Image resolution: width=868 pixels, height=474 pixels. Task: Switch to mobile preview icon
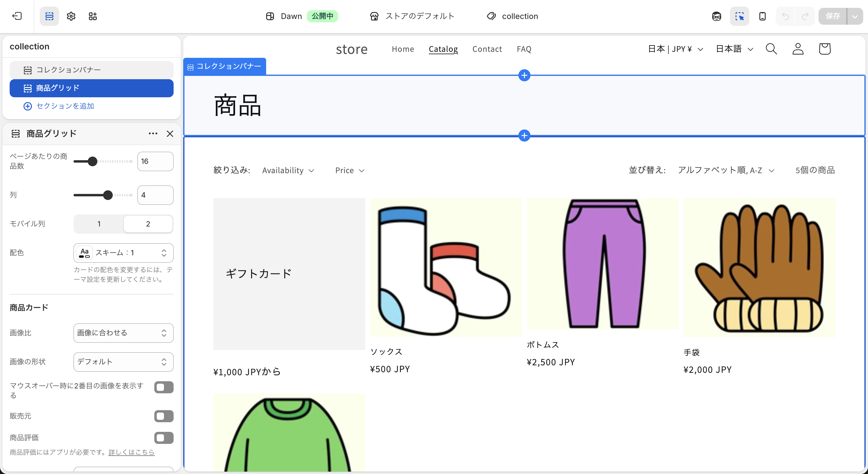762,16
